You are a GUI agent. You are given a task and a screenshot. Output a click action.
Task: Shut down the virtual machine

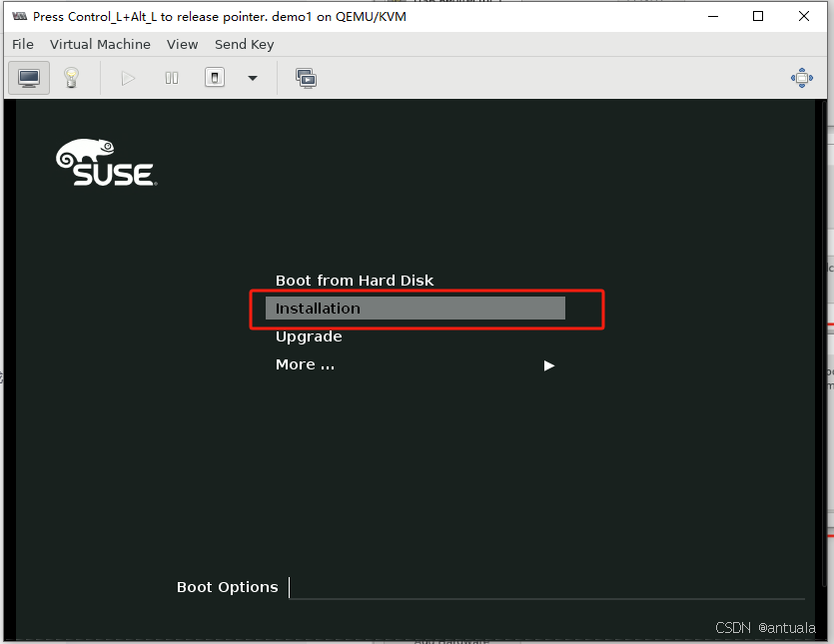[x=215, y=78]
